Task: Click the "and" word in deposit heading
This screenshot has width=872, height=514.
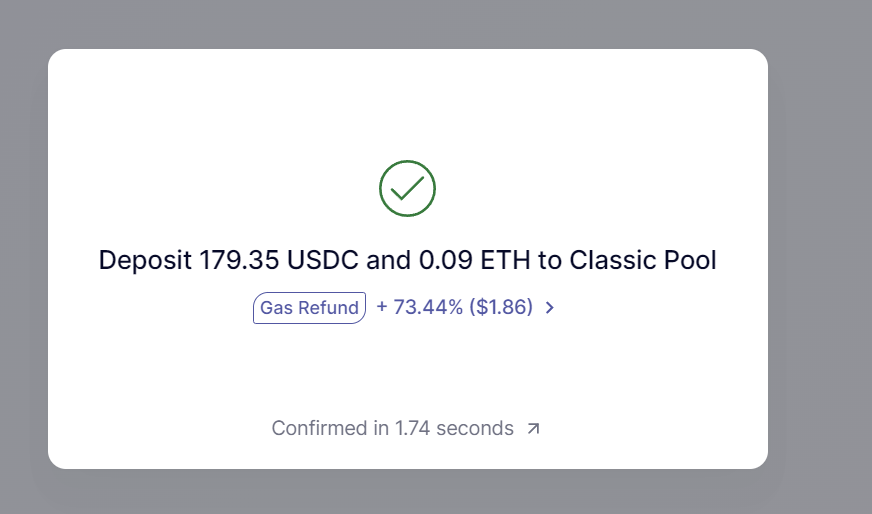Action: [389, 260]
